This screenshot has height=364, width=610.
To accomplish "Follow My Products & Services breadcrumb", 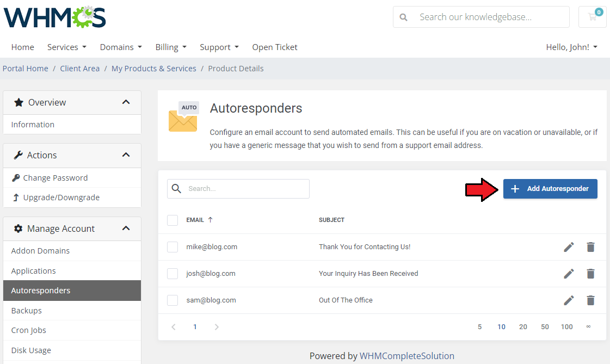I will [153, 69].
